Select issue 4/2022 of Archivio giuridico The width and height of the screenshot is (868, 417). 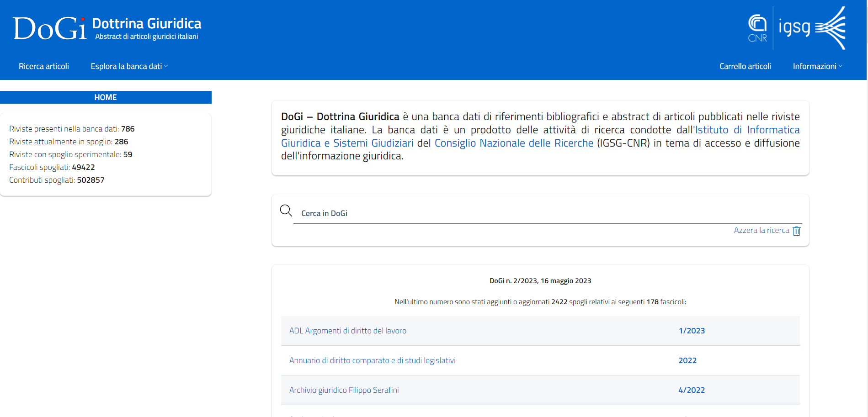click(x=691, y=390)
